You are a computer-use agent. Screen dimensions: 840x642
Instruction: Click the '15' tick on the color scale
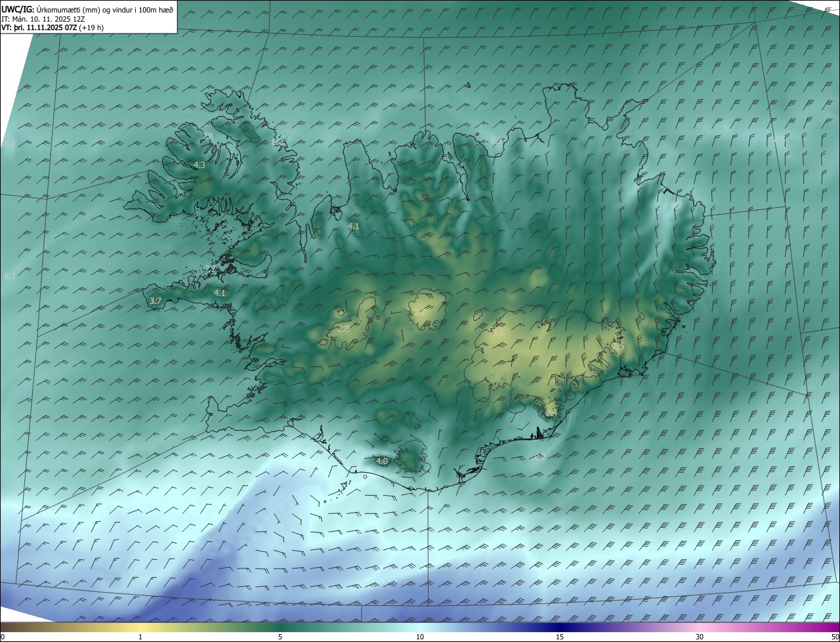point(560,637)
